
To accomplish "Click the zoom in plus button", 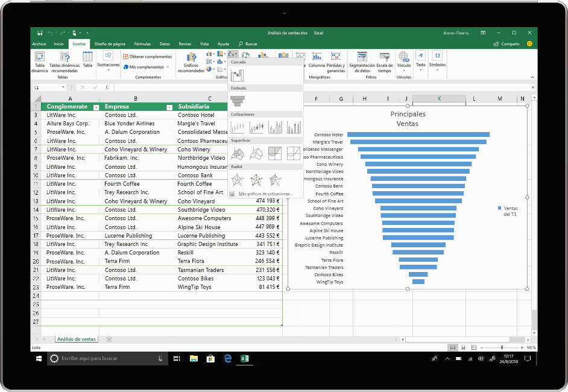I will [x=522, y=348].
